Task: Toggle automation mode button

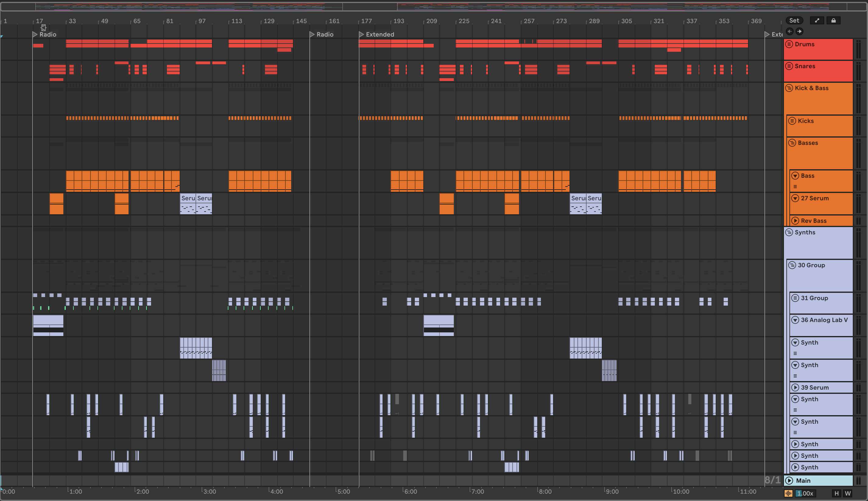Action: pos(817,21)
